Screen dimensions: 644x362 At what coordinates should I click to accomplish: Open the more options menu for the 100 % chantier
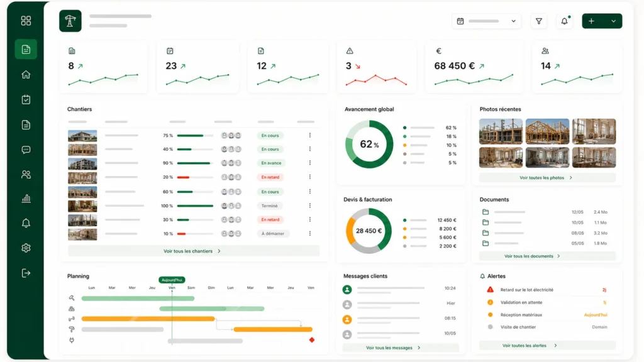pos(309,206)
